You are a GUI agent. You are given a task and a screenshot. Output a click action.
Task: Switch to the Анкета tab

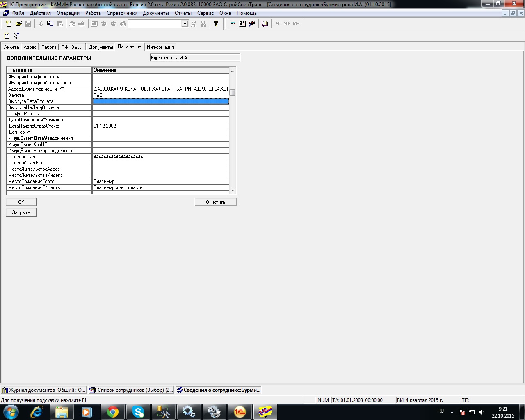pyautogui.click(x=11, y=47)
